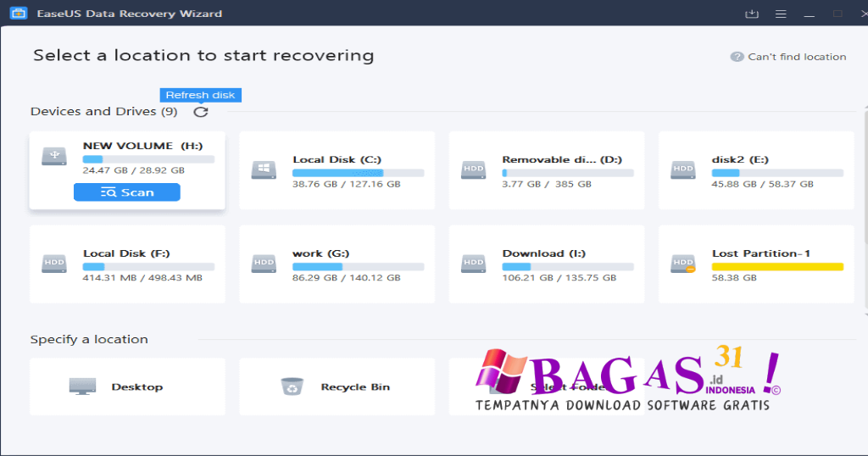This screenshot has width=868, height=456.
Task: Select the USB drive icon for NEW VOLUME (H:)
Action: pos(54,156)
